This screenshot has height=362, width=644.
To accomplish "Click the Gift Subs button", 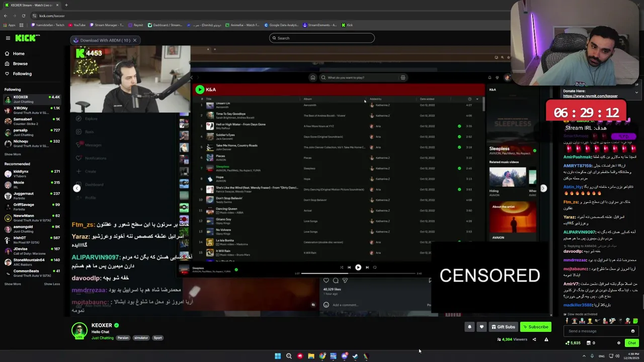I will (503, 327).
